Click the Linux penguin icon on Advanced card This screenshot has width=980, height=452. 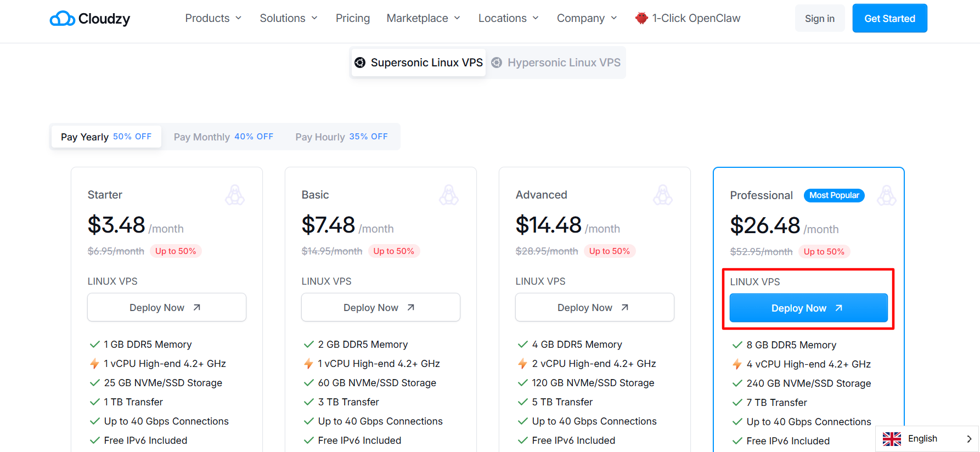click(663, 195)
